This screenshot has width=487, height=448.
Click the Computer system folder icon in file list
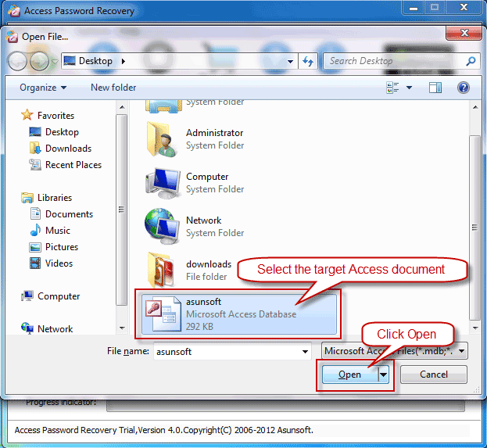point(163,183)
